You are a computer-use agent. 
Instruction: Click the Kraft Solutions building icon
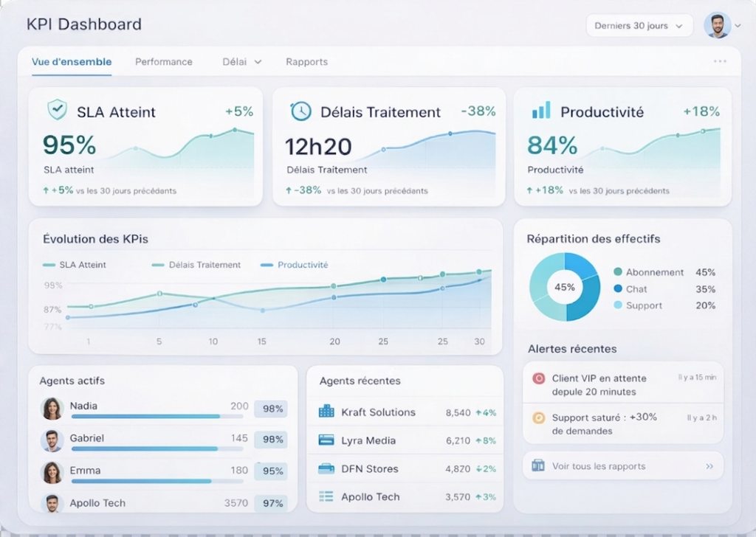[326, 412]
